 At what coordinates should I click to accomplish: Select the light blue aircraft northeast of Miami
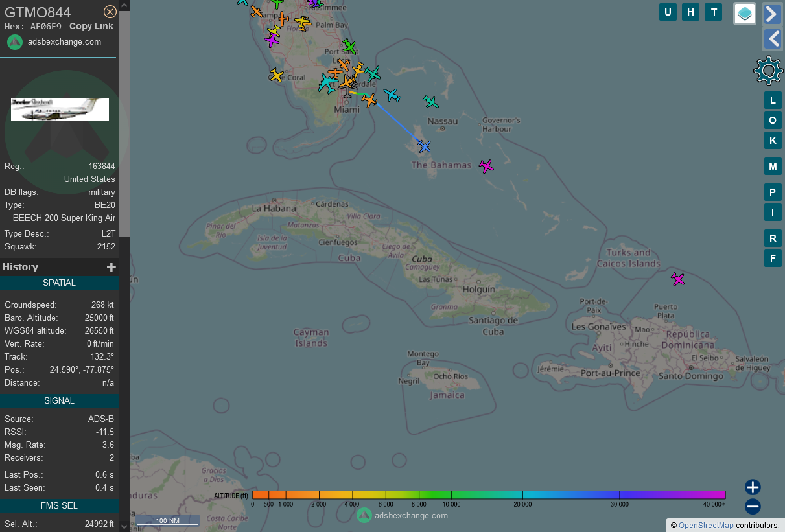pos(392,95)
